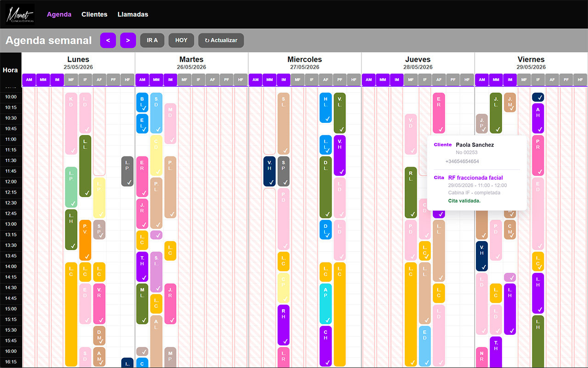
Task: Open the Llamadas section
Action: click(133, 14)
